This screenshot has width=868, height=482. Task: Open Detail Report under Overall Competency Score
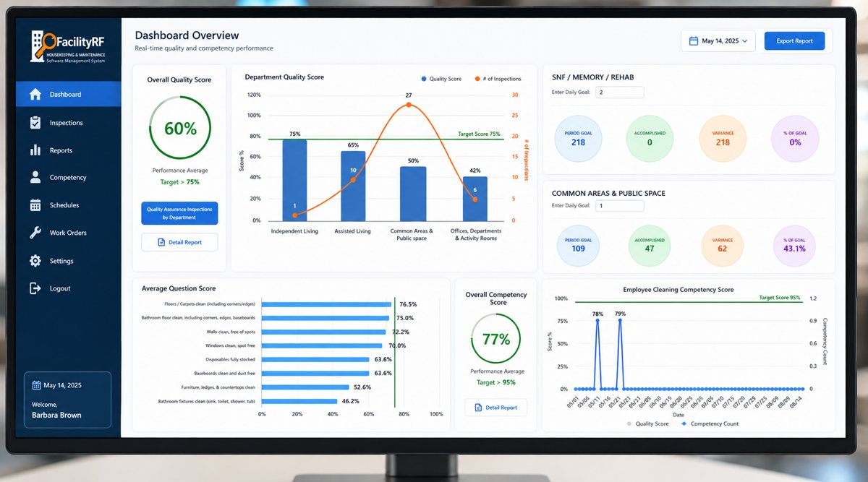(x=495, y=408)
